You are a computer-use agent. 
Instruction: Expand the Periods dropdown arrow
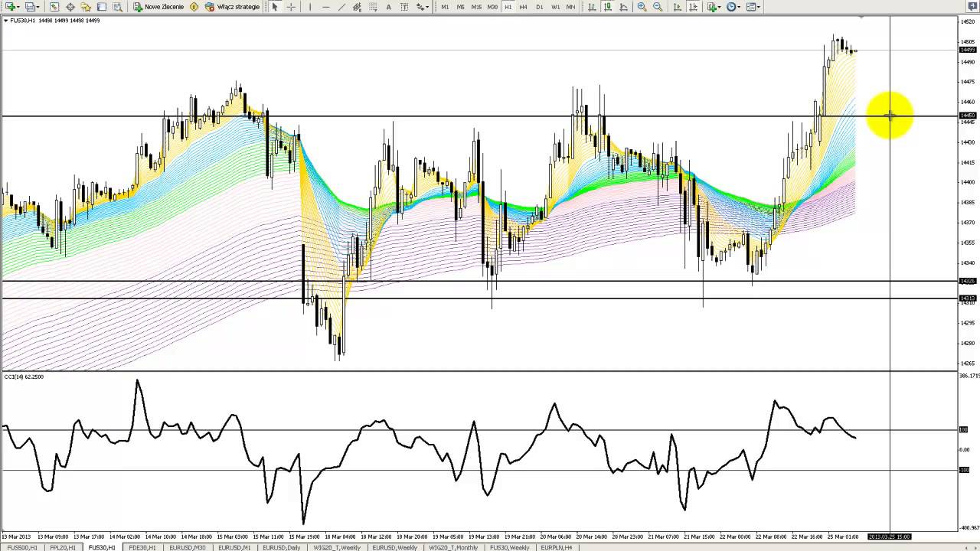click(x=740, y=7)
